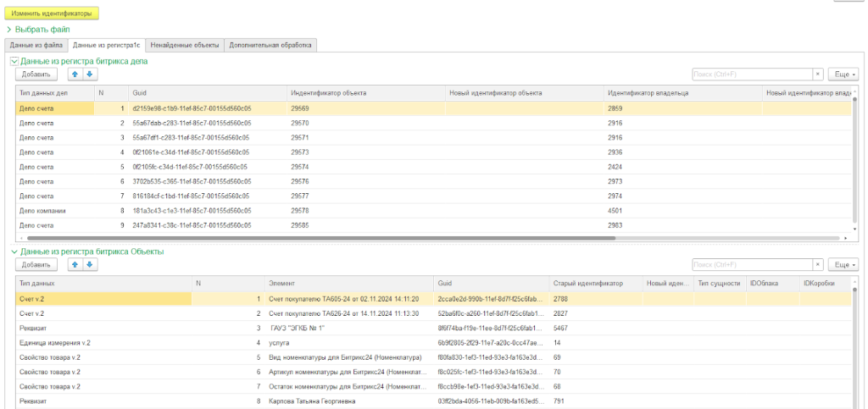Open the upper 'Еще' dropdown menu
This screenshot has width=868, height=409.
(843, 75)
